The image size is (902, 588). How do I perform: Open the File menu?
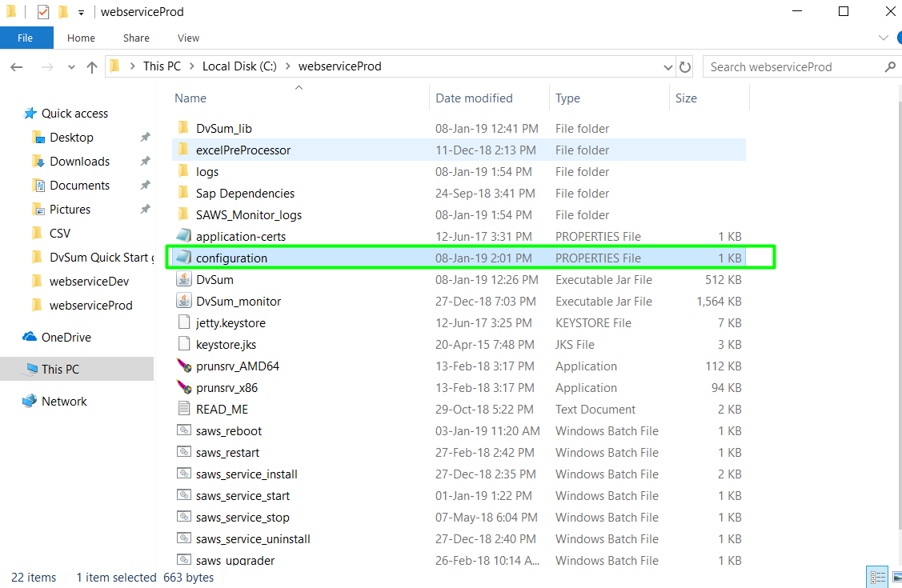click(26, 38)
